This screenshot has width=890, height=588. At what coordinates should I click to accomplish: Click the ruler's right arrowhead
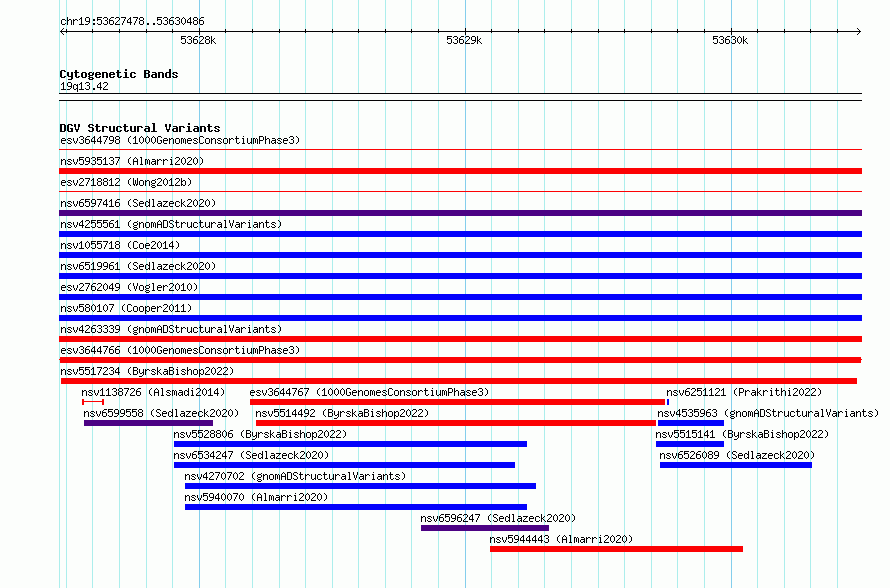coord(859,31)
